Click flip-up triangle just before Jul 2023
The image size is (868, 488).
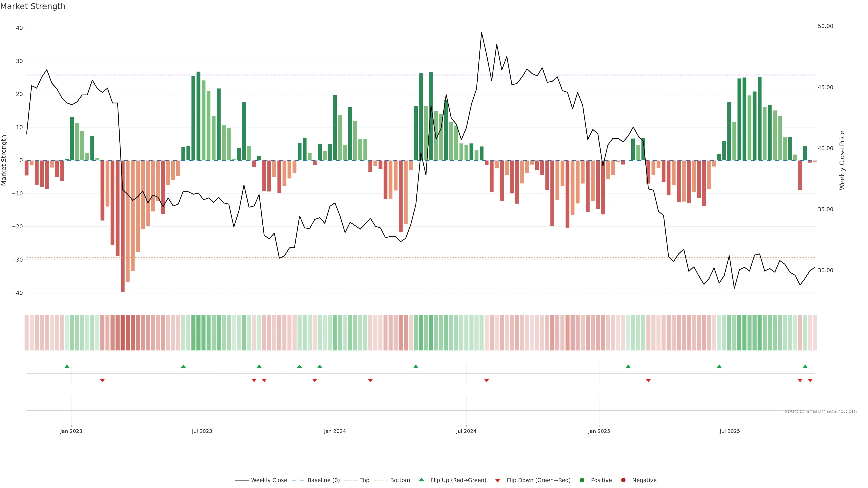click(183, 366)
